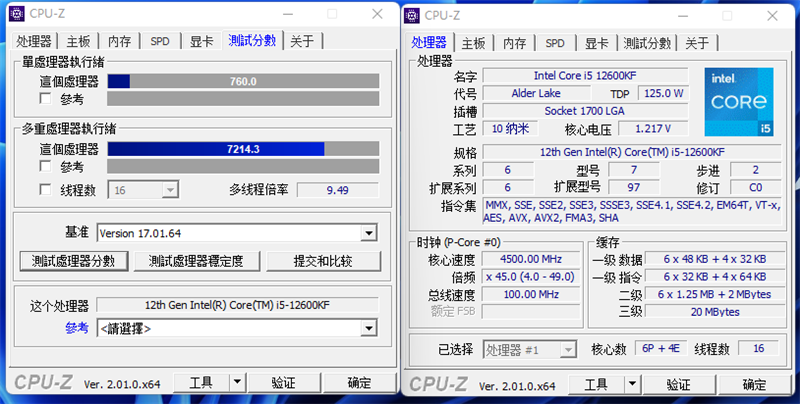Click the single-thread 760.0 score bar
The height and width of the screenshot is (404, 800).
pyautogui.click(x=243, y=81)
